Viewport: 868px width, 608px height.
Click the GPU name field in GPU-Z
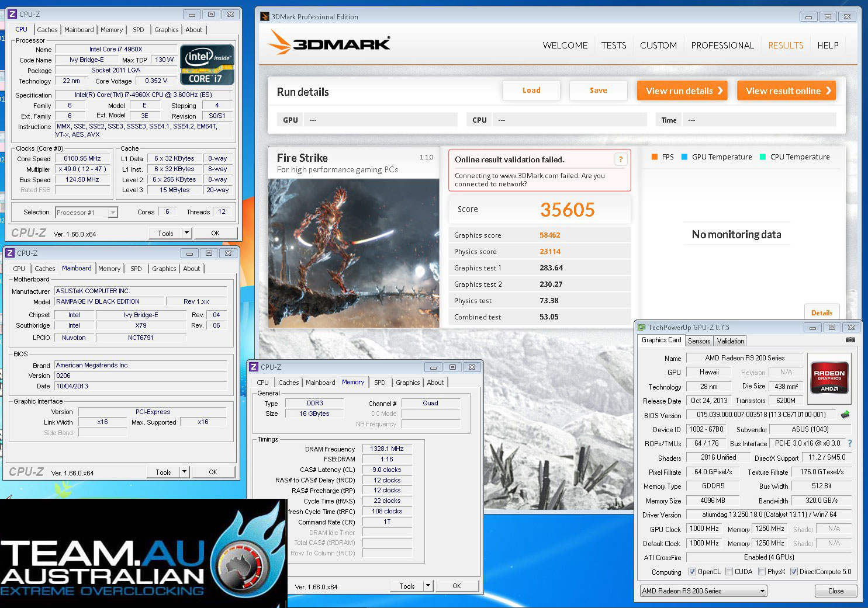(744, 358)
